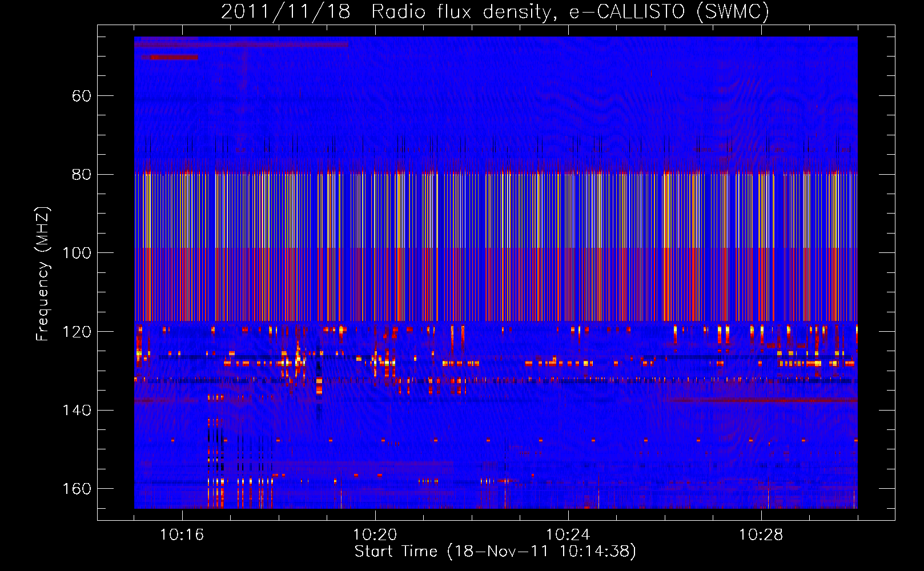Click the "10:16" time tick label

[x=182, y=535]
